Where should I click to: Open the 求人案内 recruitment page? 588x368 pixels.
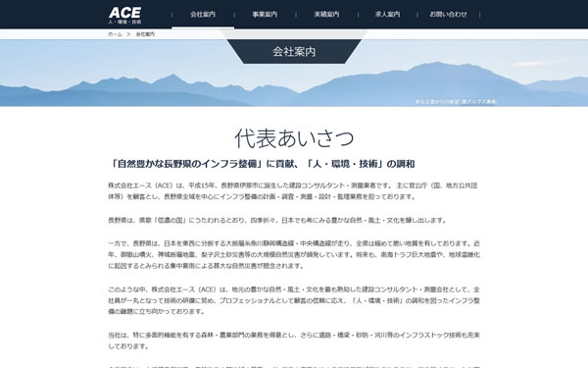coord(387,15)
